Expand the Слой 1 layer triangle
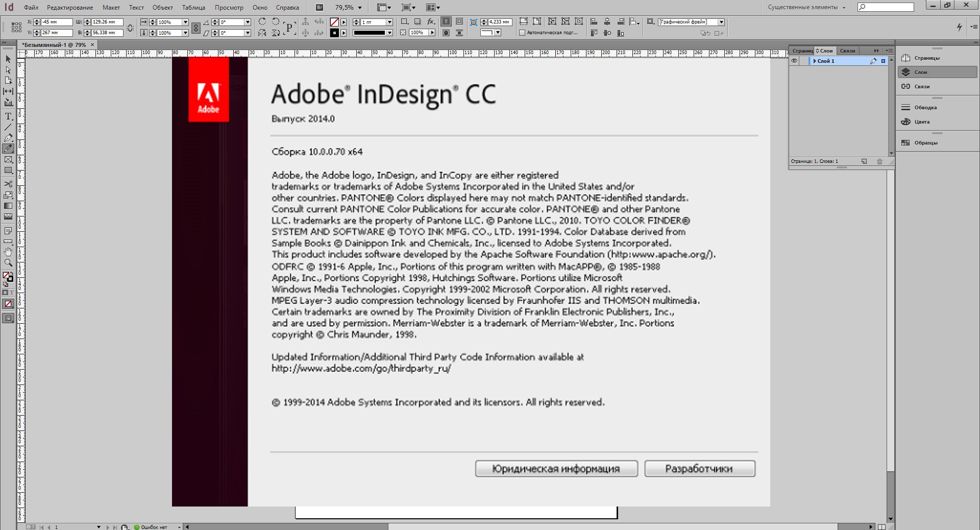Screen dimensions: 980x530 [815, 61]
